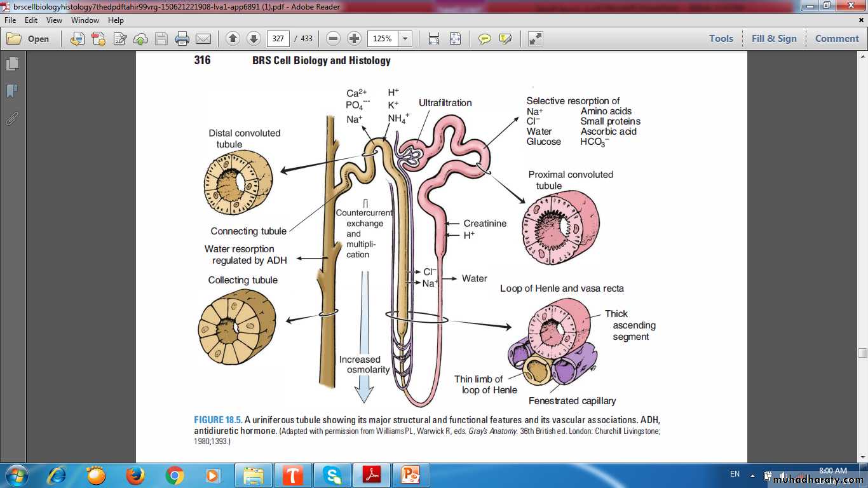Zoom out using the minus button

coord(333,39)
